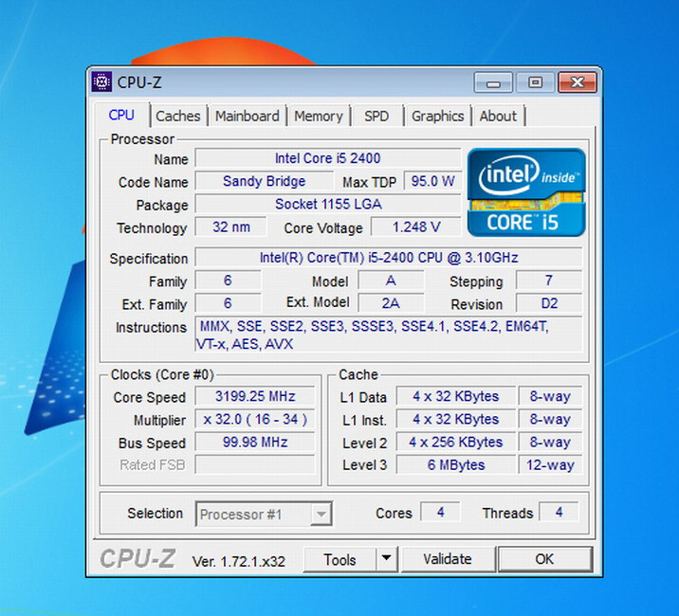Click the Cores count field

(440, 512)
